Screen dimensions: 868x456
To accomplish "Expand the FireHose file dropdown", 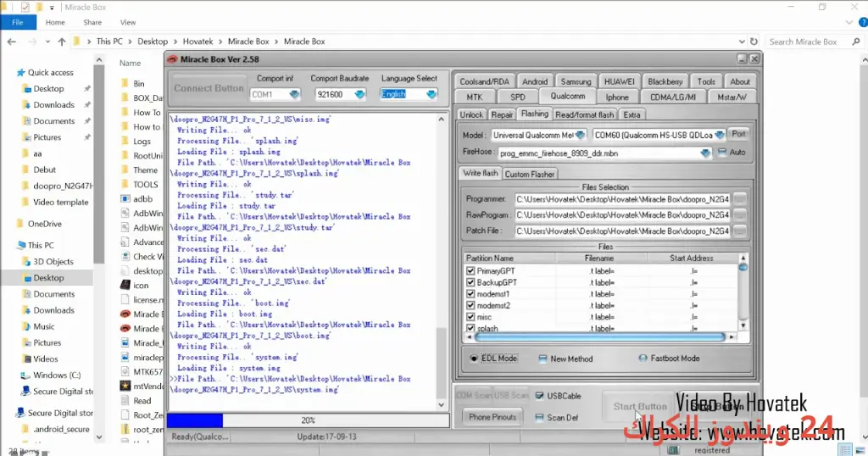I will [704, 153].
